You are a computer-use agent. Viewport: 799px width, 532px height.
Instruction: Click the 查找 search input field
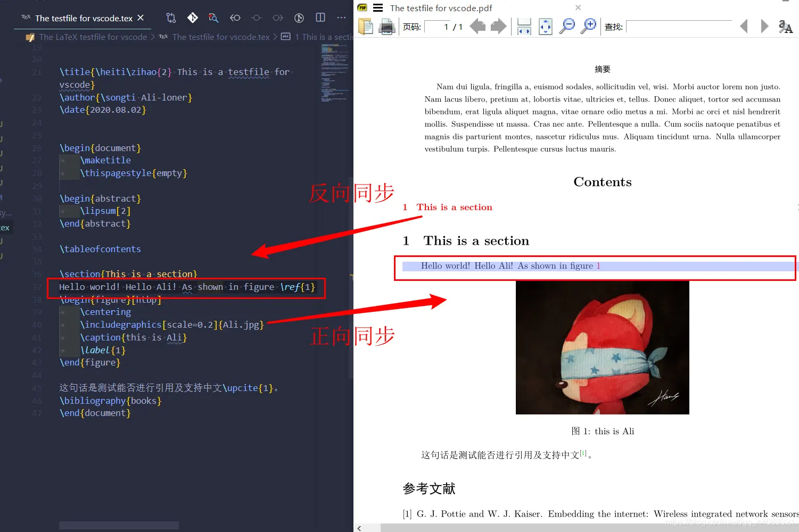pyautogui.click(x=679, y=26)
